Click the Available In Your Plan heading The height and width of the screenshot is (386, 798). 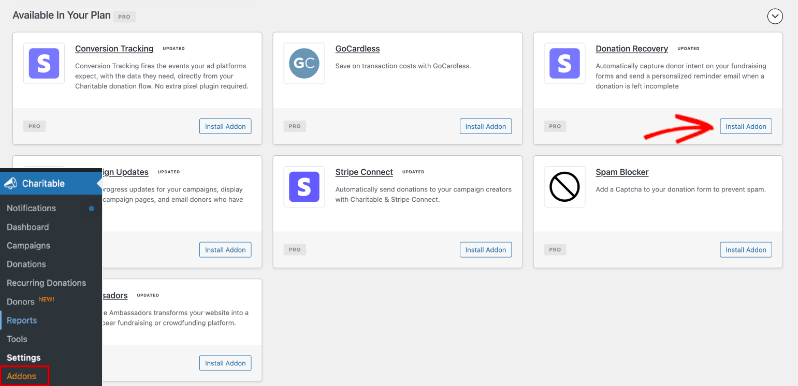[62, 15]
